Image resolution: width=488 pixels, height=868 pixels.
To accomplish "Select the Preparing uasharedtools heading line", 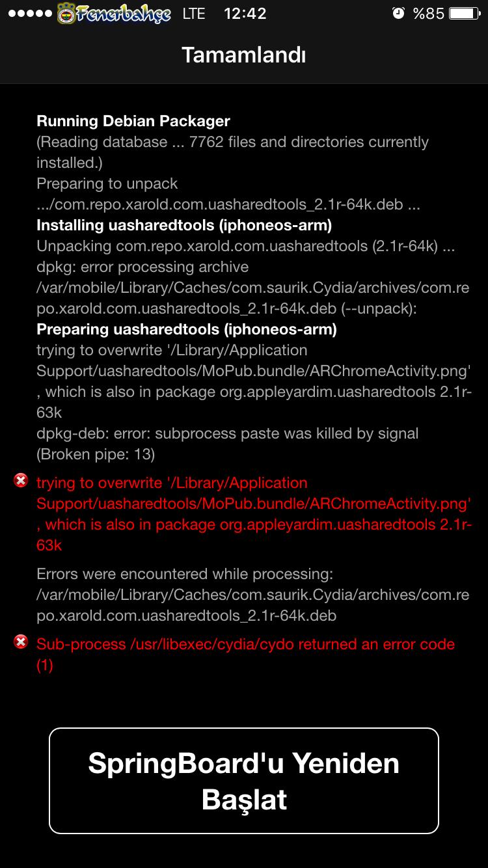I will 187,329.
